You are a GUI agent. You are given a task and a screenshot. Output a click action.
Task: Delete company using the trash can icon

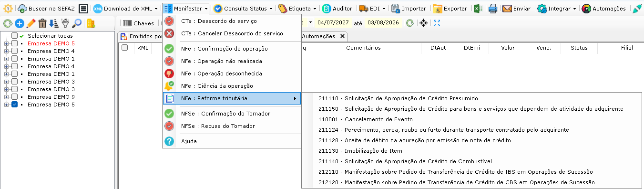click(42, 23)
